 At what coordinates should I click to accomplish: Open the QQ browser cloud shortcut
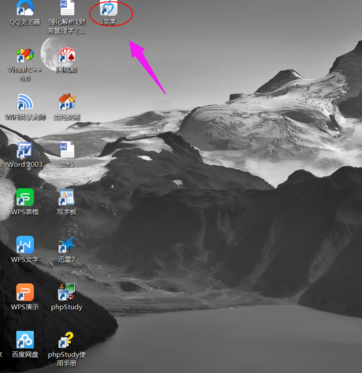click(25, 8)
